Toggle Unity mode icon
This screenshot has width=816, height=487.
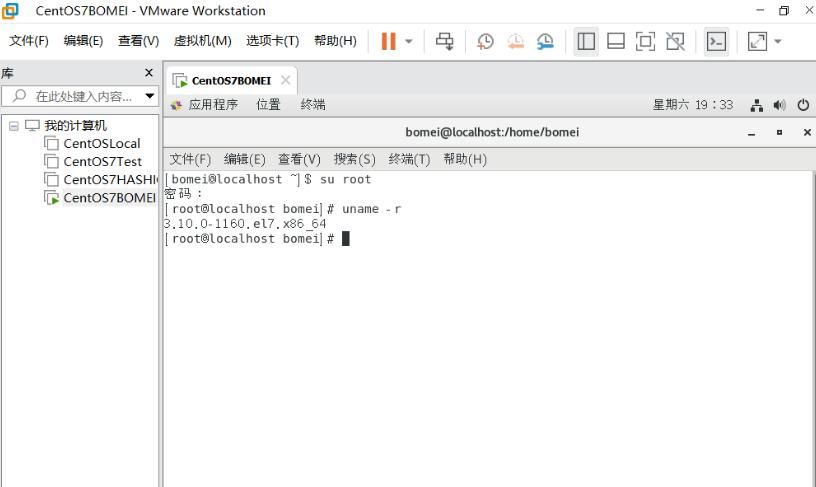[675, 41]
